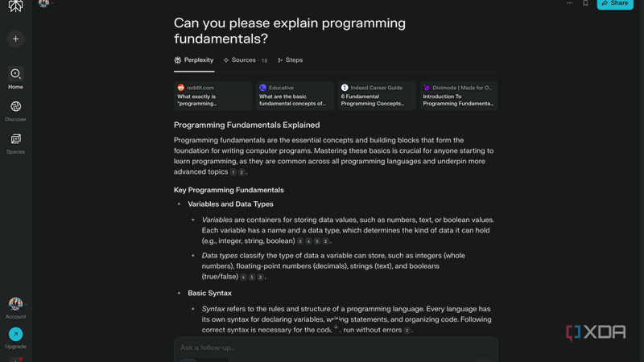Start a new thread with the plus icon
644x362 pixels.
(15, 39)
